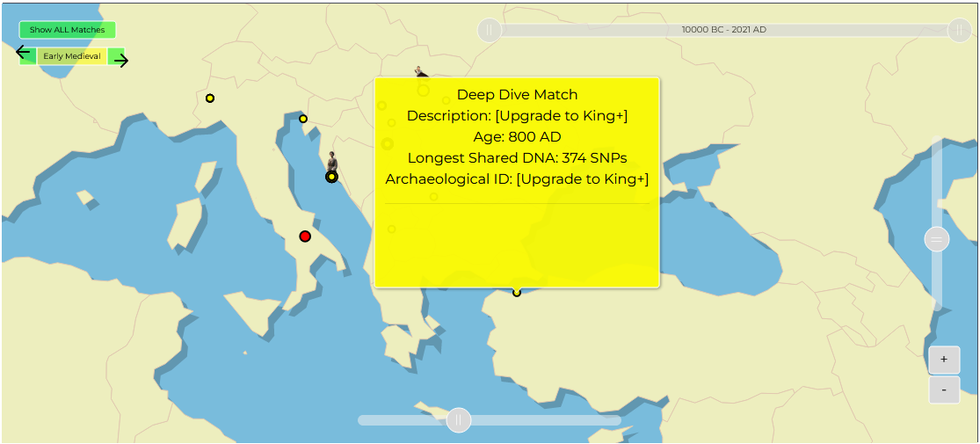The image size is (980, 444).
Task: Zoom in with the plus button
Action: 944,360
